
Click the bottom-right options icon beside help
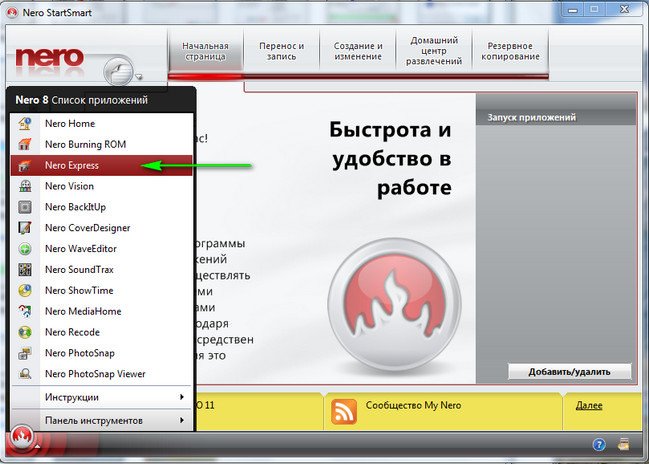(623, 444)
